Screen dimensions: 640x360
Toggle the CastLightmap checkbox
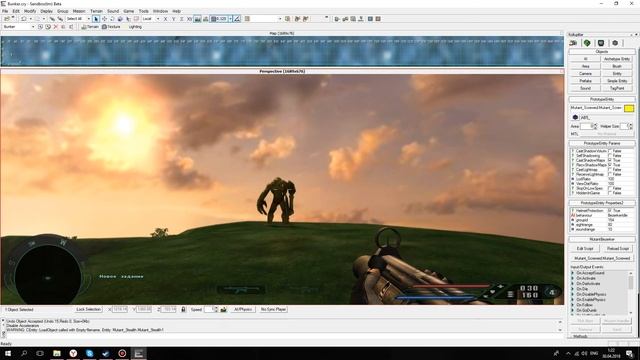click(610, 170)
